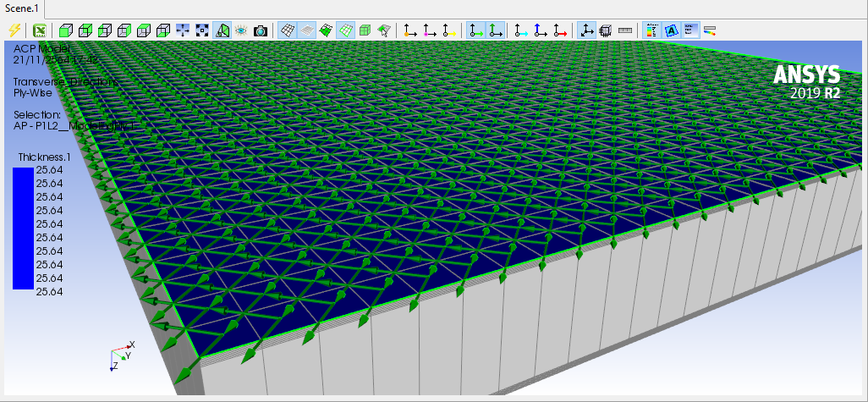Show material direction red arrow icon
The width and height of the screenshot is (868, 402).
[x=560, y=30]
